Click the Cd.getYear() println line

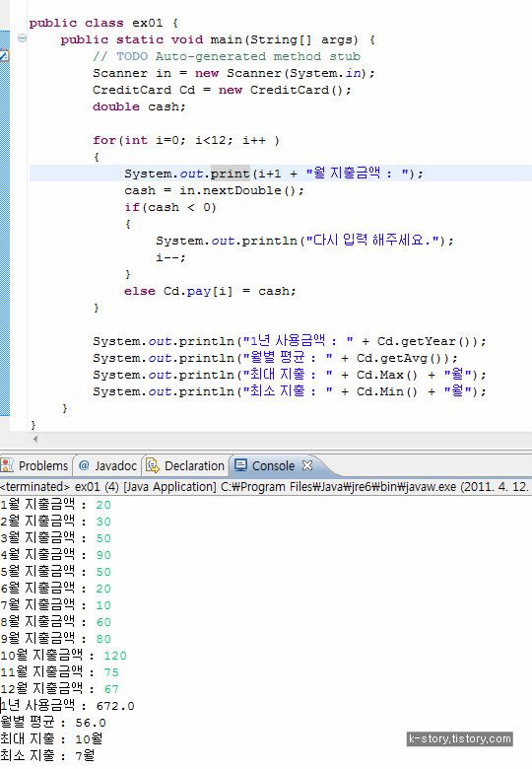pyautogui.click(x=290, y=341)
